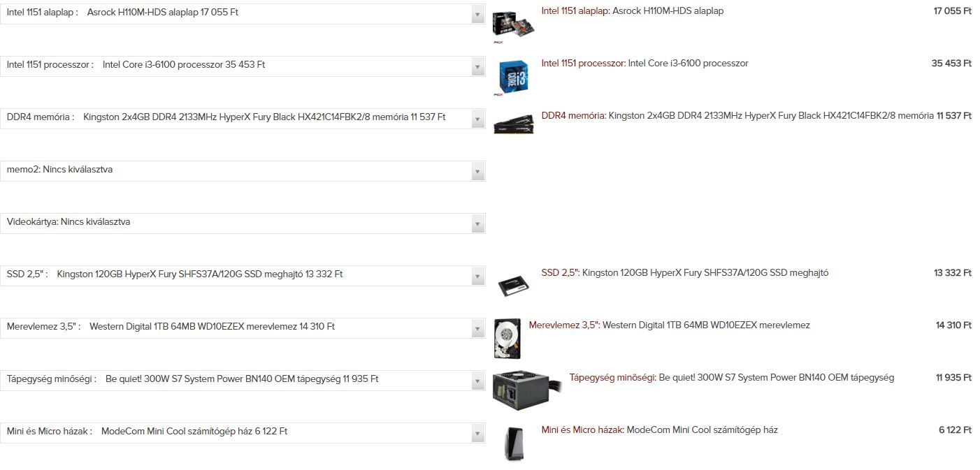Open the SSD 2,5" selection dropdown arrow
Screen dimensions: 980x470
pyautogui.click(x=477, y=277)
